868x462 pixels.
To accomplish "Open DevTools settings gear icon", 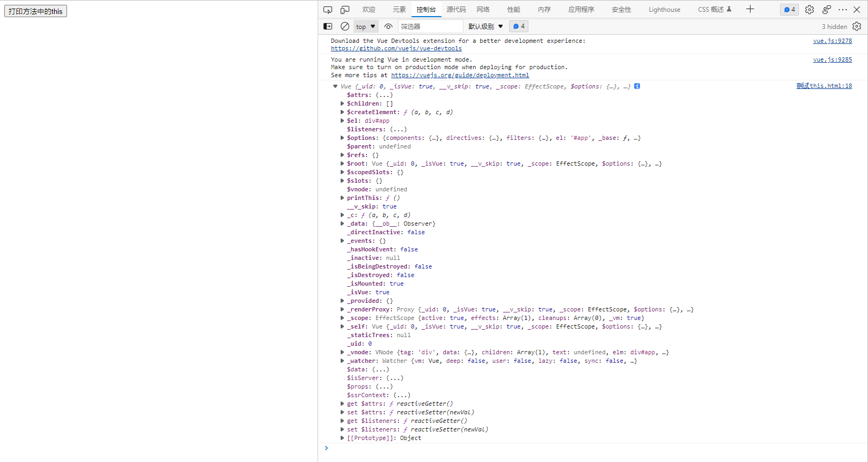I will 810,10.
